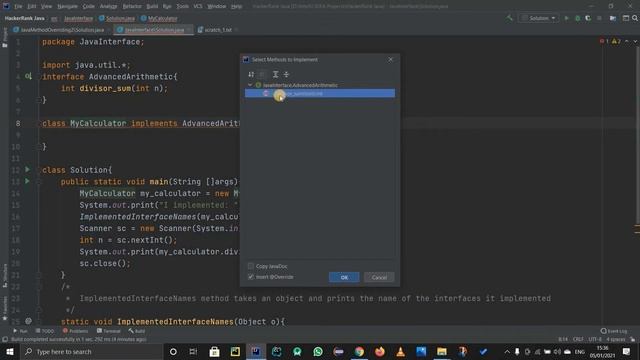The width and height of the screenshot is (640, 360).
Task: Go to previous highlighted error arrow
Action: tap(627, 41)
